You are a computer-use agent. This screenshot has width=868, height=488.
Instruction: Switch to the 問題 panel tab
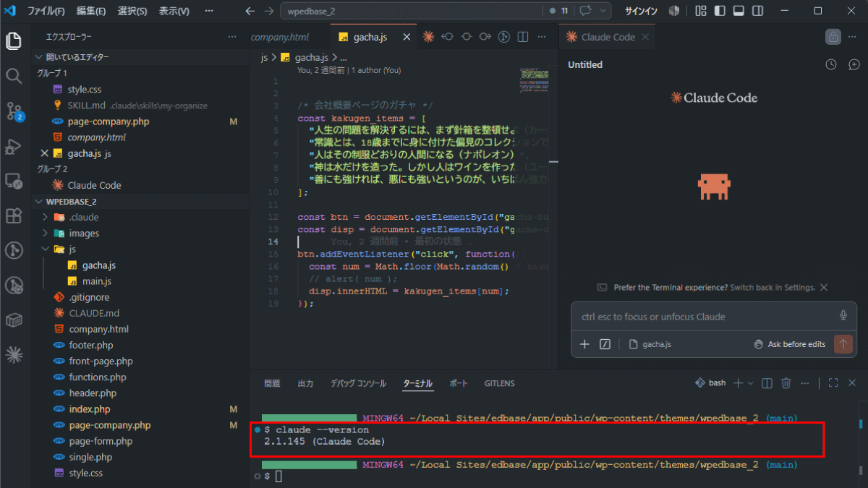pos(272,383)
